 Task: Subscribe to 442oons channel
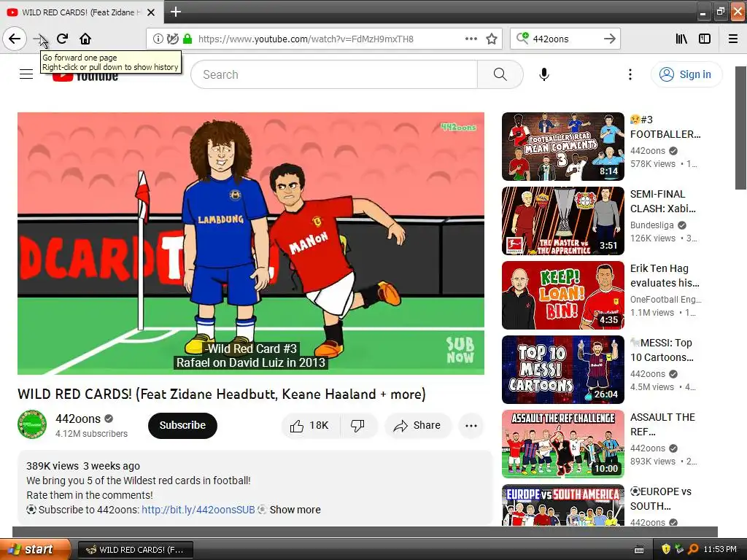click(182, 425)
